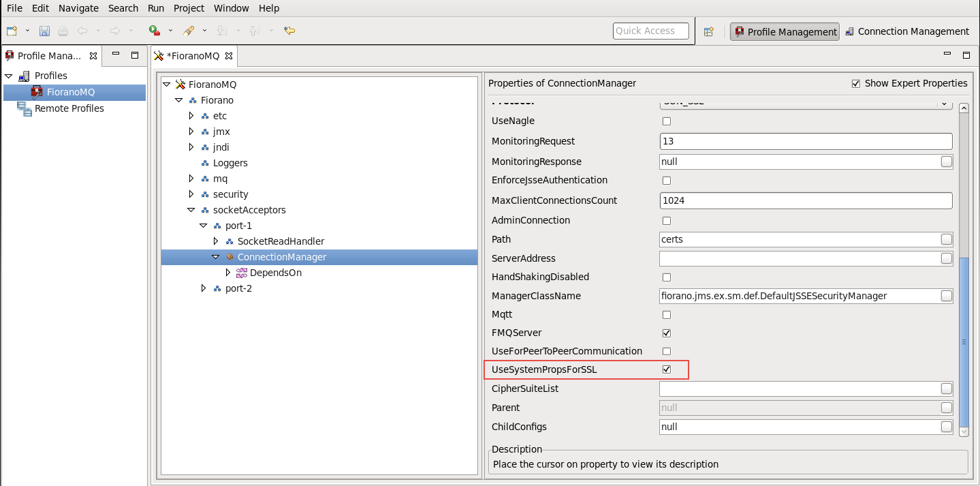Click the MaxClientConnectionsCount value field
The height and width of the screenshot is (486, 980).
pyautogui.click(x=806, y=200)
